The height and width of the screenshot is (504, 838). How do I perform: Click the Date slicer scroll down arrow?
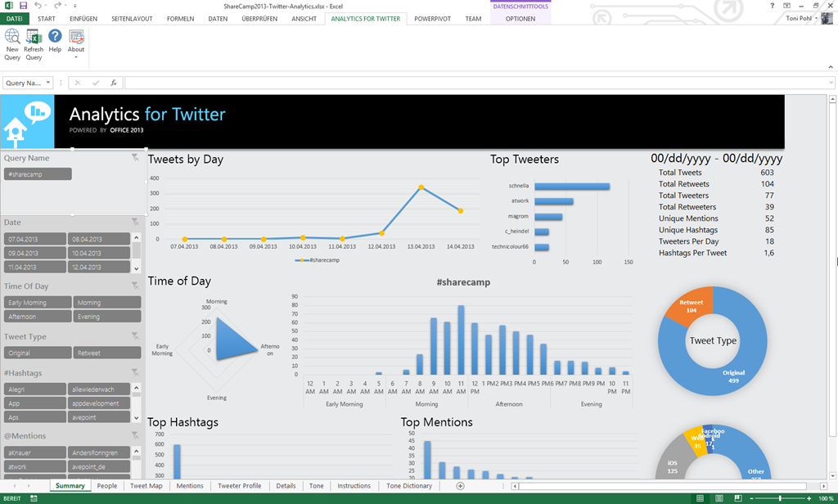[x=137, y=268]
